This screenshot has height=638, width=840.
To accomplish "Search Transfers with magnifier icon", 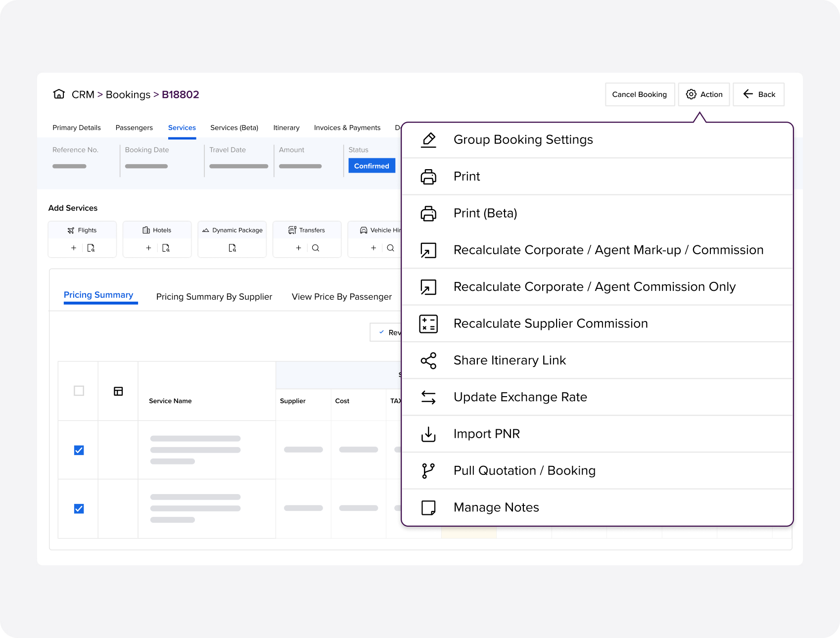I will (x=316, y=248).
